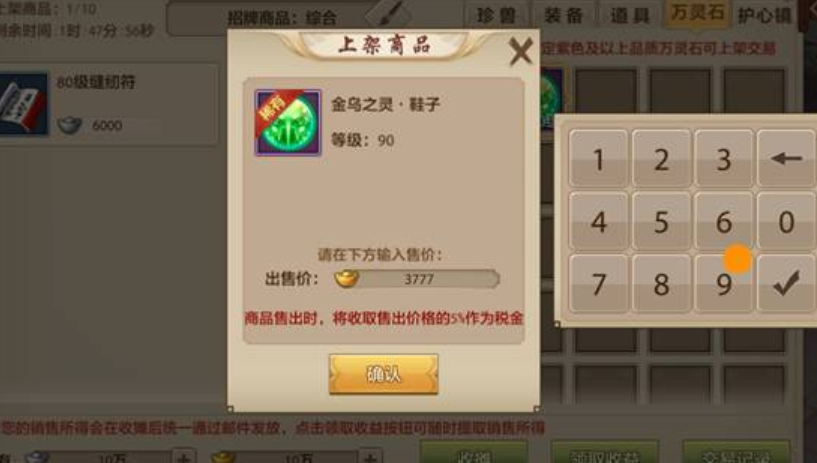Switch to the 万灵石 tab

click(x=697, y=13)
